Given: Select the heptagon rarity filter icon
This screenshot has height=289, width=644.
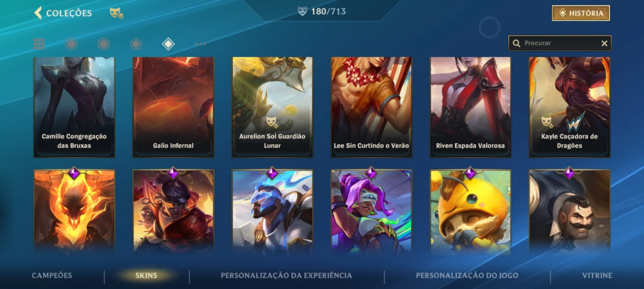Looking at the screenshot, I should [x=71, y=44].
